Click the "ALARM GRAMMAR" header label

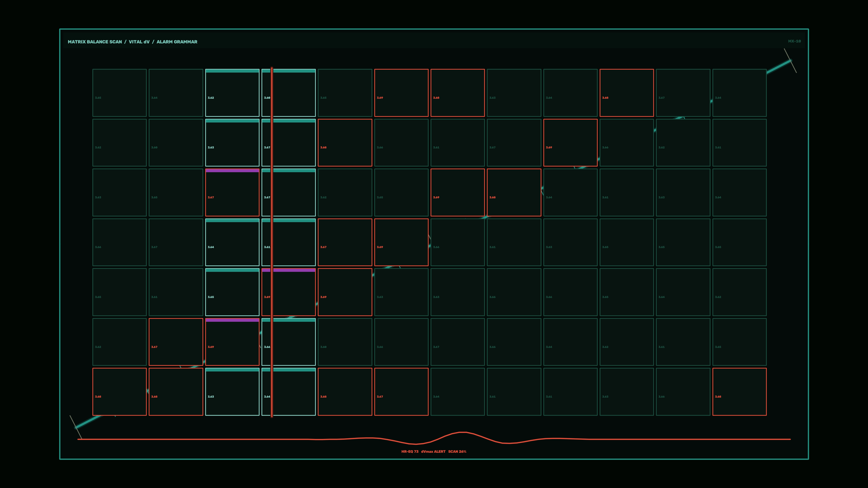[177, 42]
